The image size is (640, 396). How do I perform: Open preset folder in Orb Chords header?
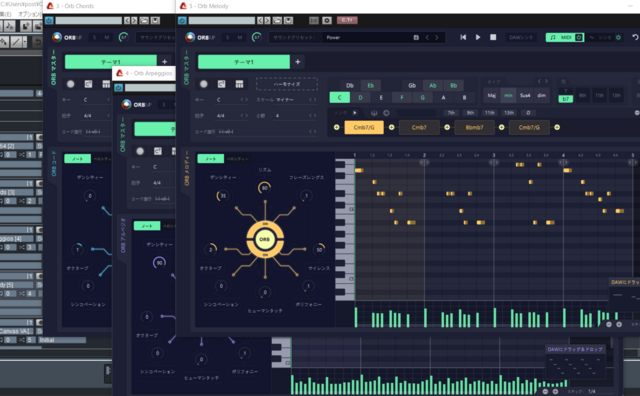tap(144, 20)
